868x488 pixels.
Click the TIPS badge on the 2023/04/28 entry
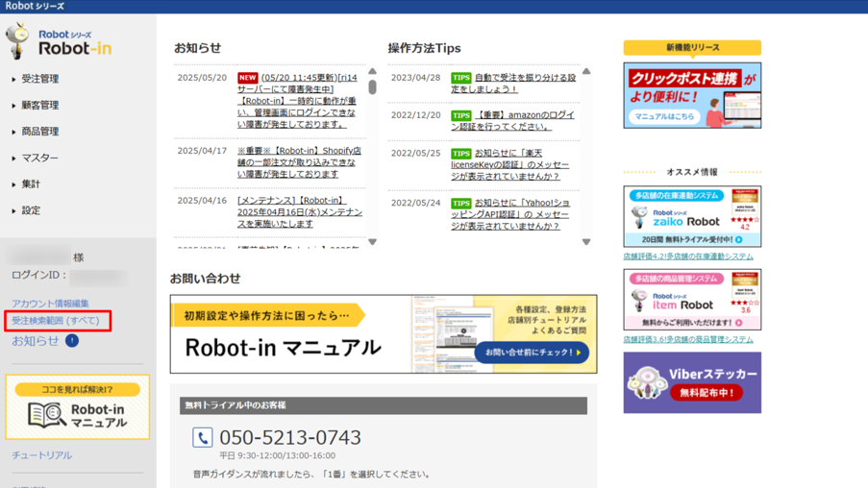click(460, 78)
